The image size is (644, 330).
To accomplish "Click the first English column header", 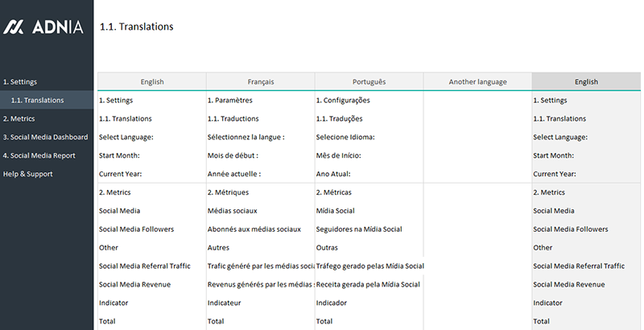I will (x=152, y=82).
